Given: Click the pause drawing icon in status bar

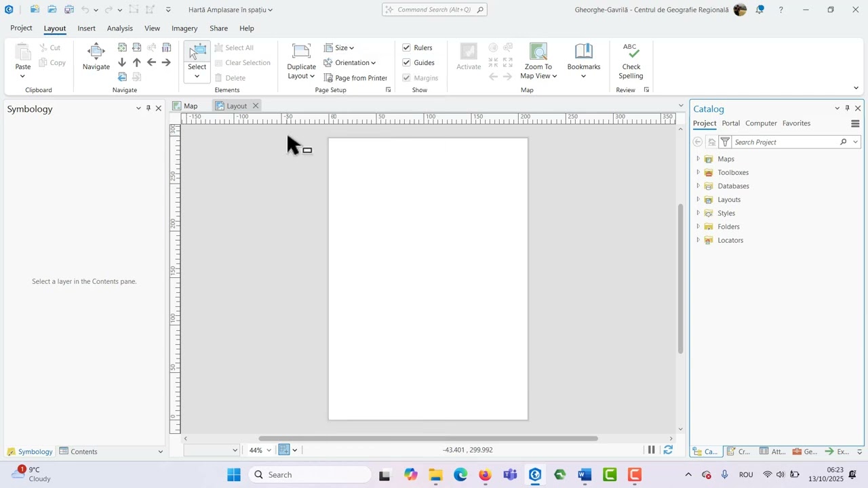Looking at the screenshot, I should pyautogui.click(x=652, y=449).
